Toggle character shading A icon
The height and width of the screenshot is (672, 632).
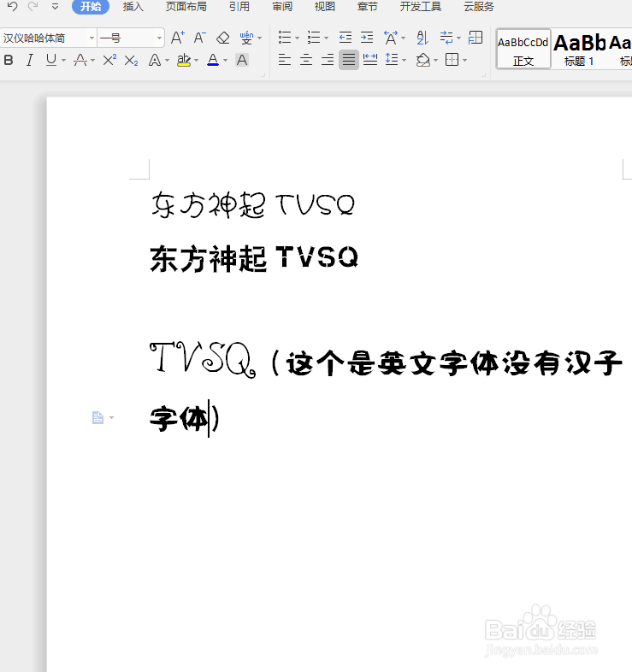click(x=242, y=60)
